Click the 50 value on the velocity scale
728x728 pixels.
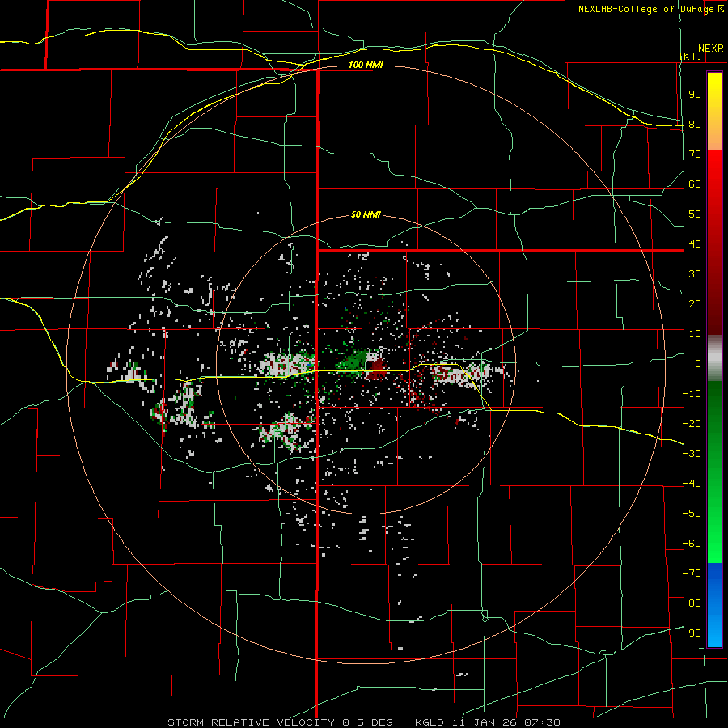click(695, 214)
